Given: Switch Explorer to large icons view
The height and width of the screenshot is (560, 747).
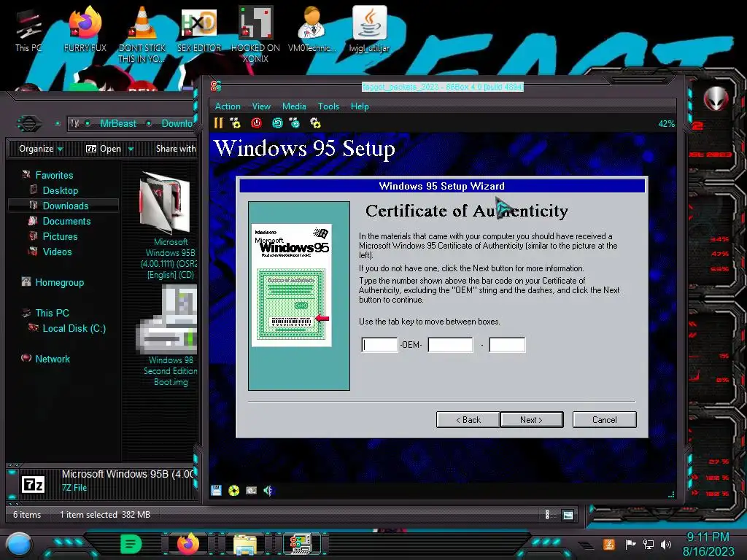Looking at the screenshot, I should pos(568,515).
